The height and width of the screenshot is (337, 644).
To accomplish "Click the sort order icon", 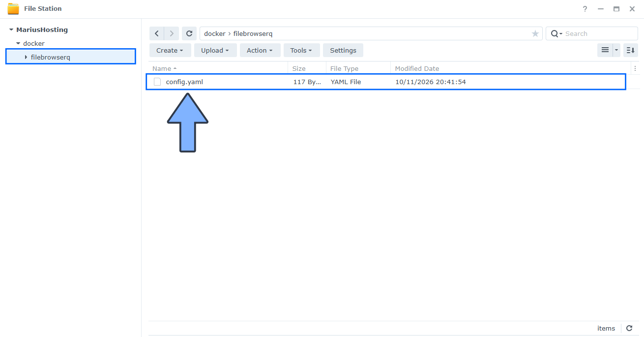I will [x=631, y=50].
